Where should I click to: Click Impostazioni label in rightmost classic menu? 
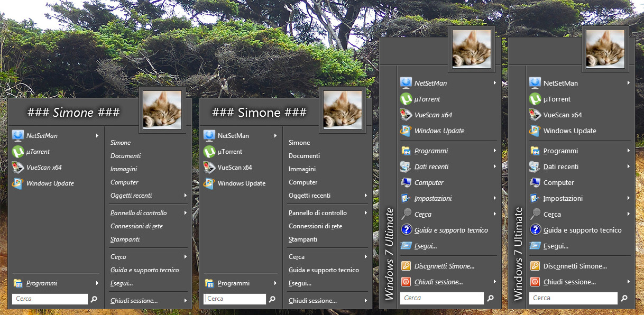click(563, 198)
